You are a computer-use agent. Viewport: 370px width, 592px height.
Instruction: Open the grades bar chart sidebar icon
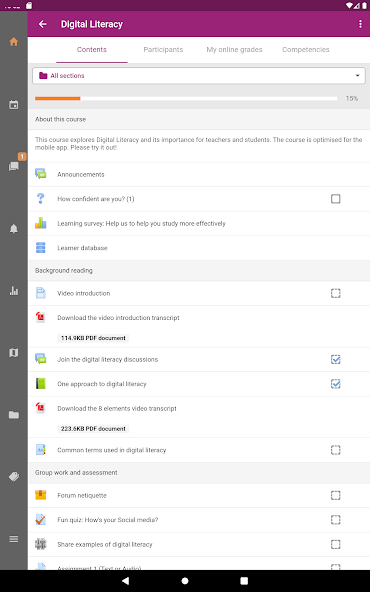click(14, 290)
